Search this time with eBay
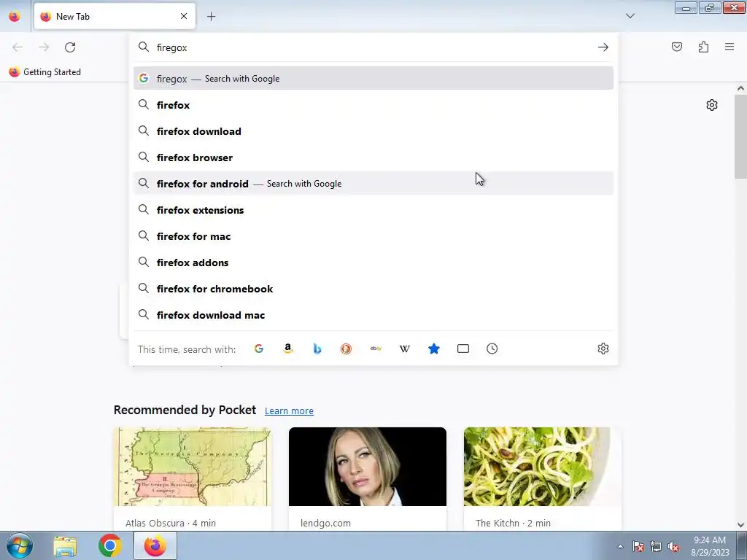The image size is (747, 560). [x=376, y=349]
